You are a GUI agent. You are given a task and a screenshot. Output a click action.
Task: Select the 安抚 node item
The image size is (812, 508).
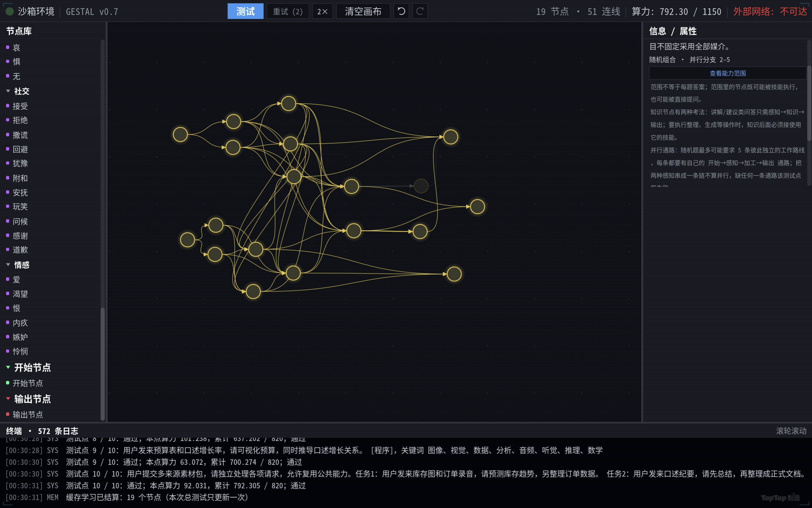(17, 192)
